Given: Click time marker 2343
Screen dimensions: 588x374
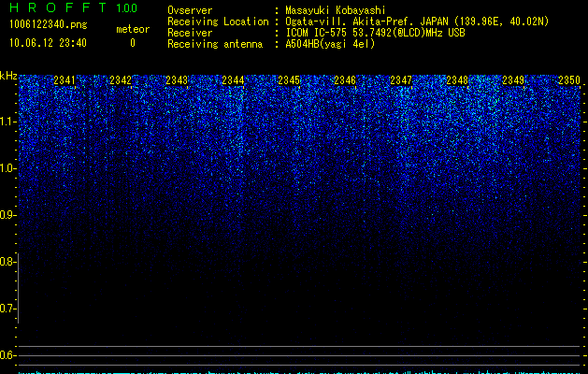Looking at the screenshot, I should tap(177, 80).
